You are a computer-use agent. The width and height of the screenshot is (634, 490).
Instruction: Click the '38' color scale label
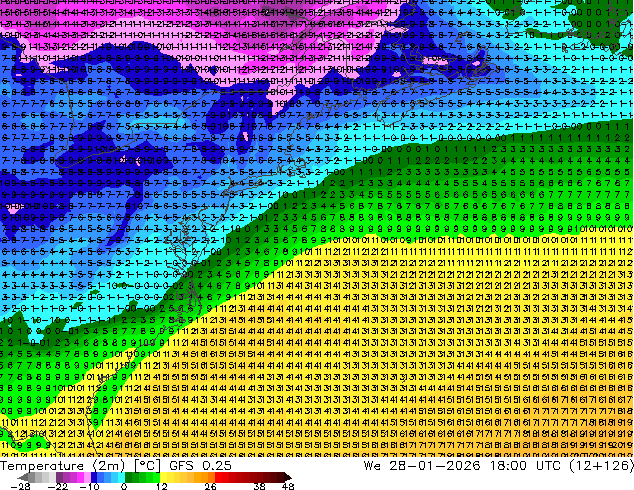click(260, 486)
